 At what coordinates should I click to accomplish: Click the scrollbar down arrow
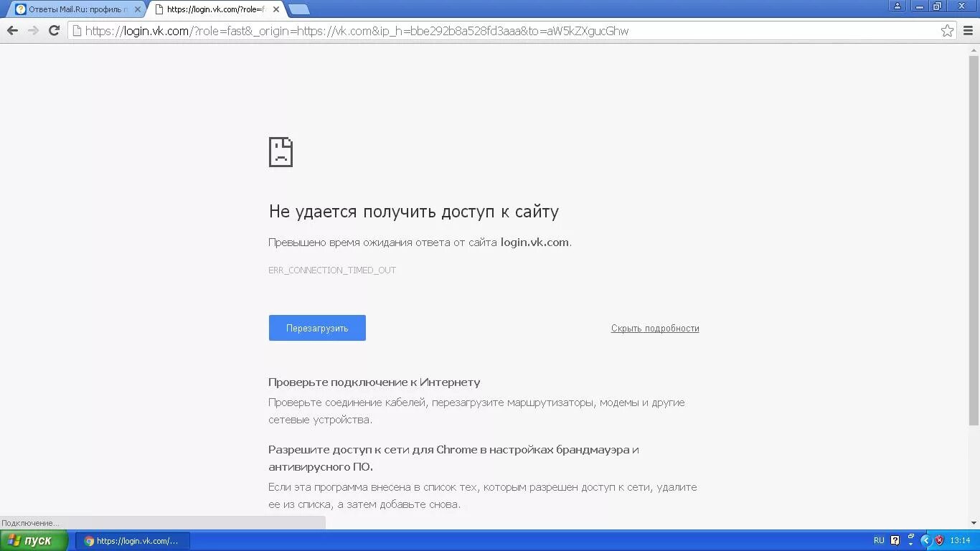pyautogui.click(x=974, y=523)
